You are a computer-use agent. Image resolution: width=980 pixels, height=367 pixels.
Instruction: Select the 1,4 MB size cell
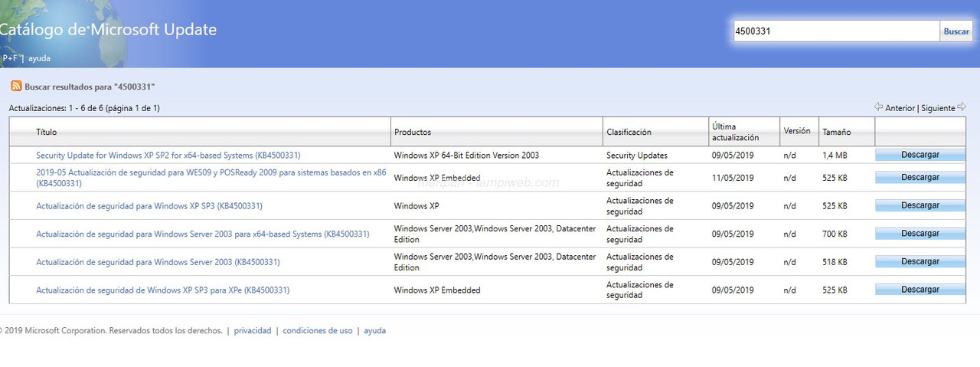point(835,156)
